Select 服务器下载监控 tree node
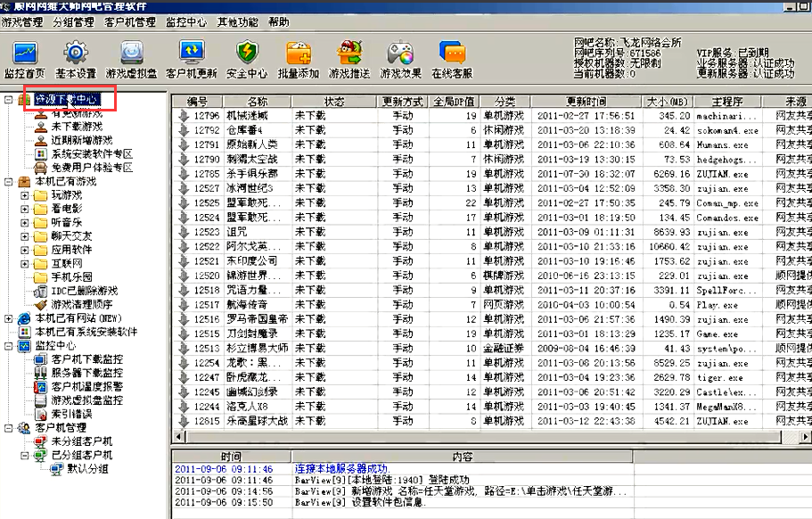Viewport: 812px width, 519px height. pos(87,373)
